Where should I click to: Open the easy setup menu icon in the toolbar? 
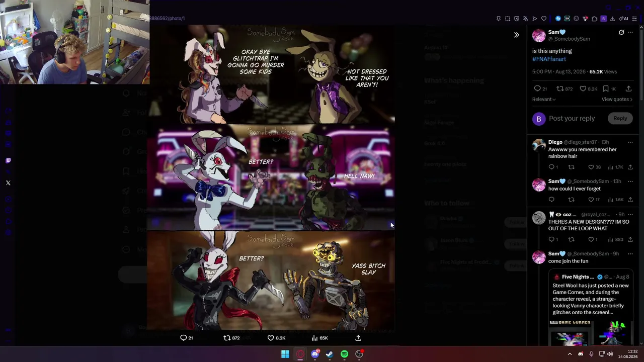[634, 19]
